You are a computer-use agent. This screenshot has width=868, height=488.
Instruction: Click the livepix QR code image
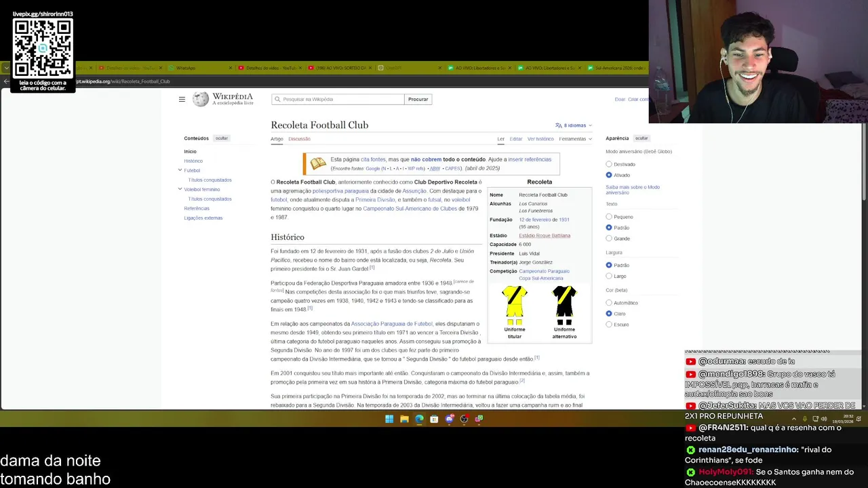pyautogui.click(x=43, y=47)
